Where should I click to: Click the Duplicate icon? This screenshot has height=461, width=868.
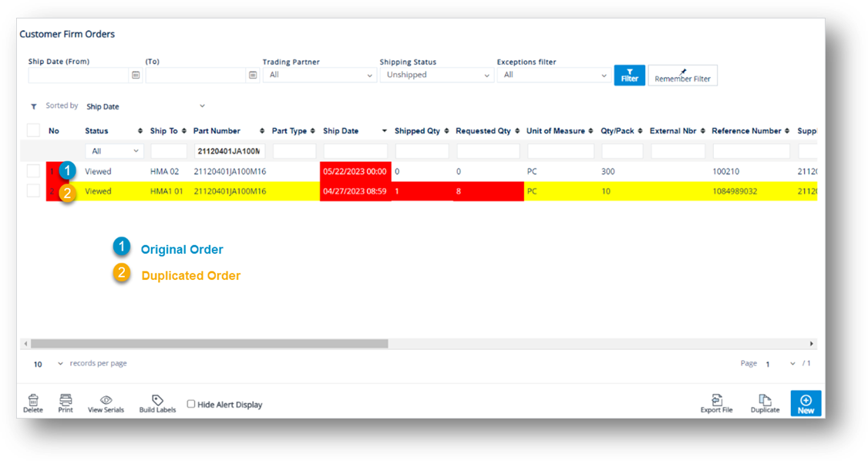point(765,399)
